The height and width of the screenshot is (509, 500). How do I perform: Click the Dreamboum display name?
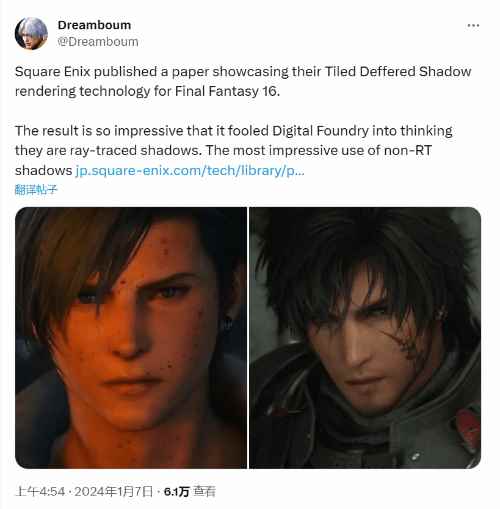[x=94, y=25]
